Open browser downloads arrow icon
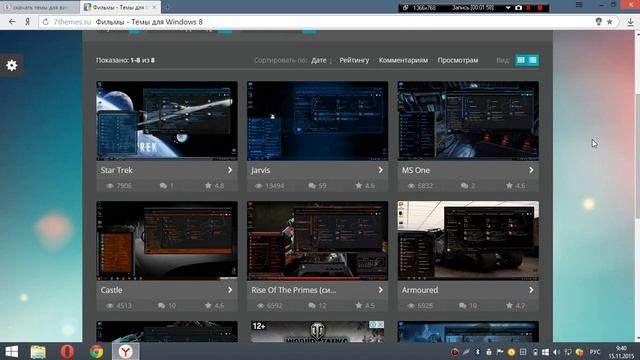The image size is (640, 360). pos(630,22)
